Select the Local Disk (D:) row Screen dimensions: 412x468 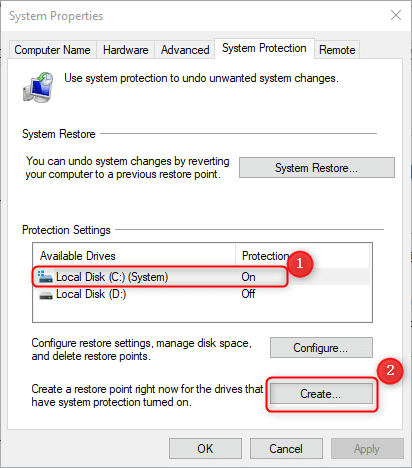pos(202,294)
